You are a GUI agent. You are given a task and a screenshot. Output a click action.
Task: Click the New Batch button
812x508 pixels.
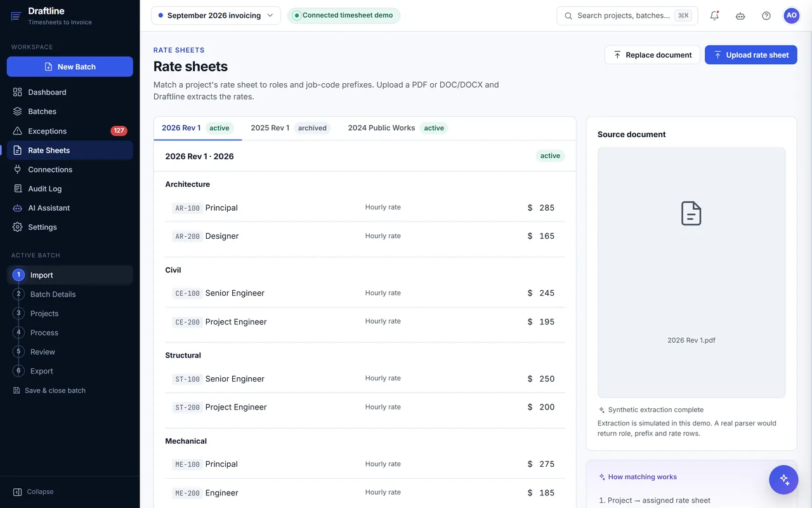click(70, 67)
